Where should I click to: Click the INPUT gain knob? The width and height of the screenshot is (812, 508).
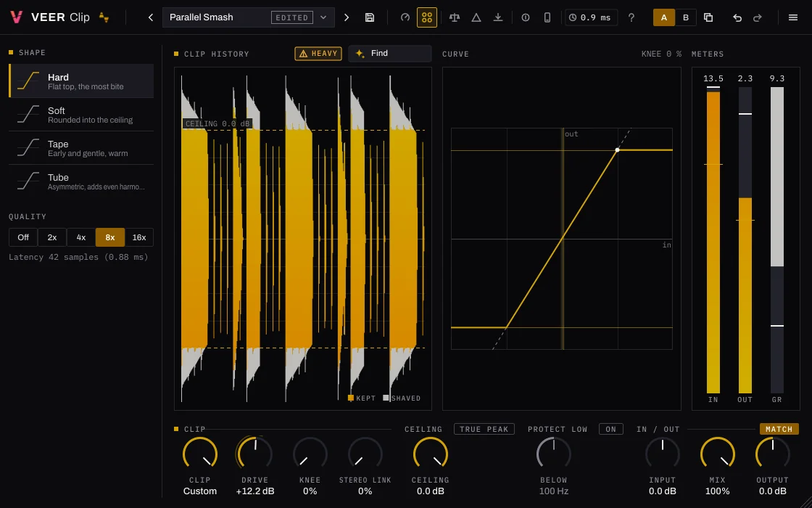[x=663, y=454]
